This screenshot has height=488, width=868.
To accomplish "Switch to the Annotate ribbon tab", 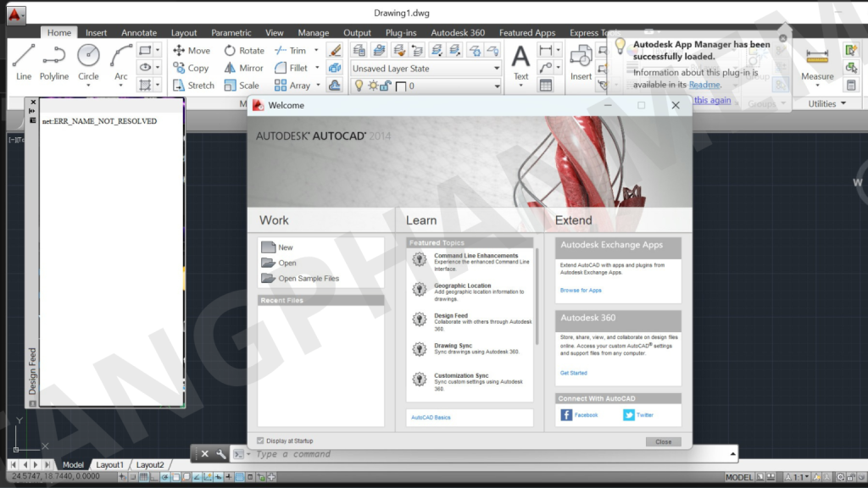I will pyautogui.click(x=139, y=33).
